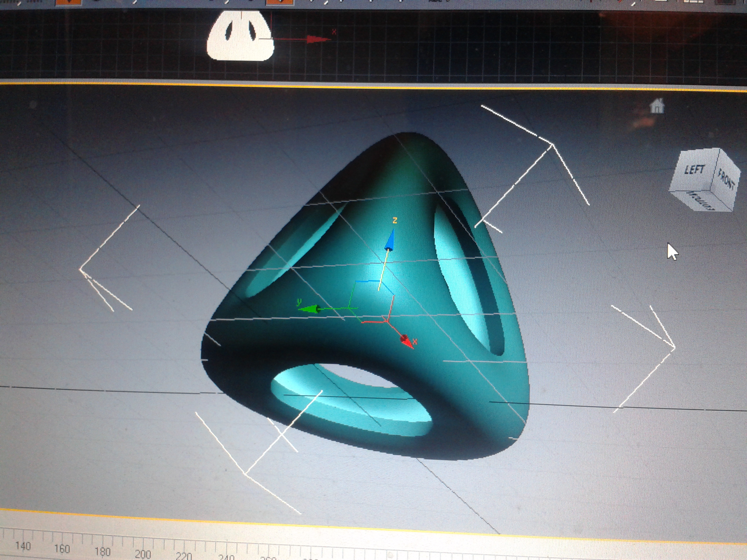Click the second orange active toolbar button
This screenshot has width=747, height=560.
280,2
